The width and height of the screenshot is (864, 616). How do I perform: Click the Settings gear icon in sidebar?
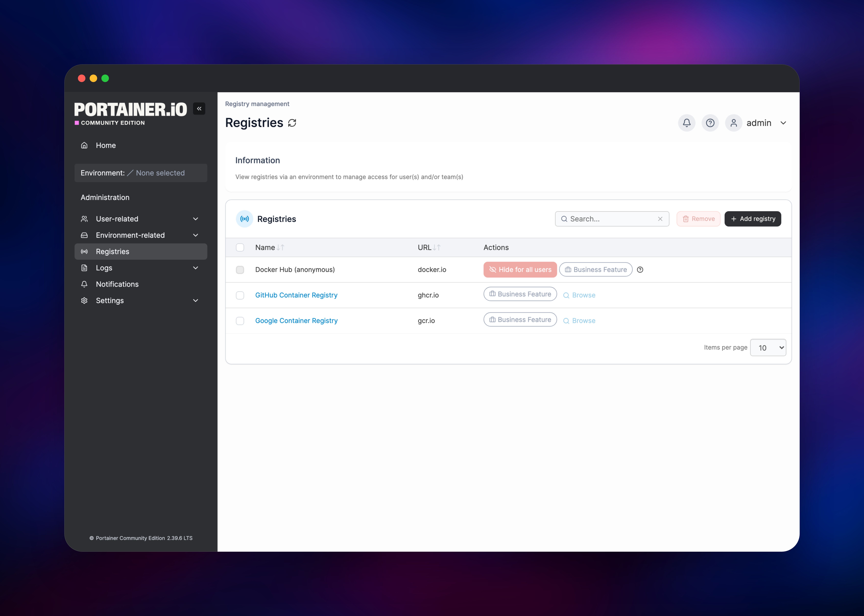pos(84,300)
